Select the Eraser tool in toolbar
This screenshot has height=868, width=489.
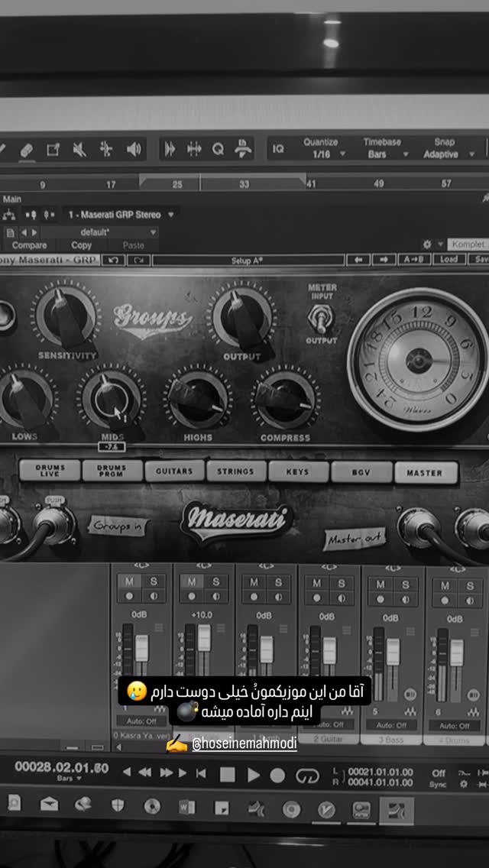pyautogui.click(x=26, y=150)
